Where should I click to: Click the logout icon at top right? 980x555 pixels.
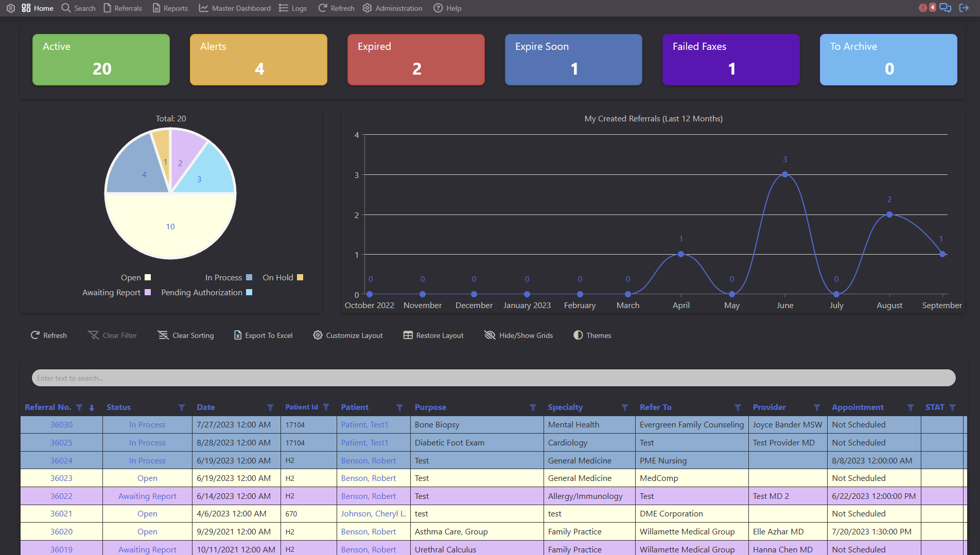pyautogui.click(x=964, y=8)
